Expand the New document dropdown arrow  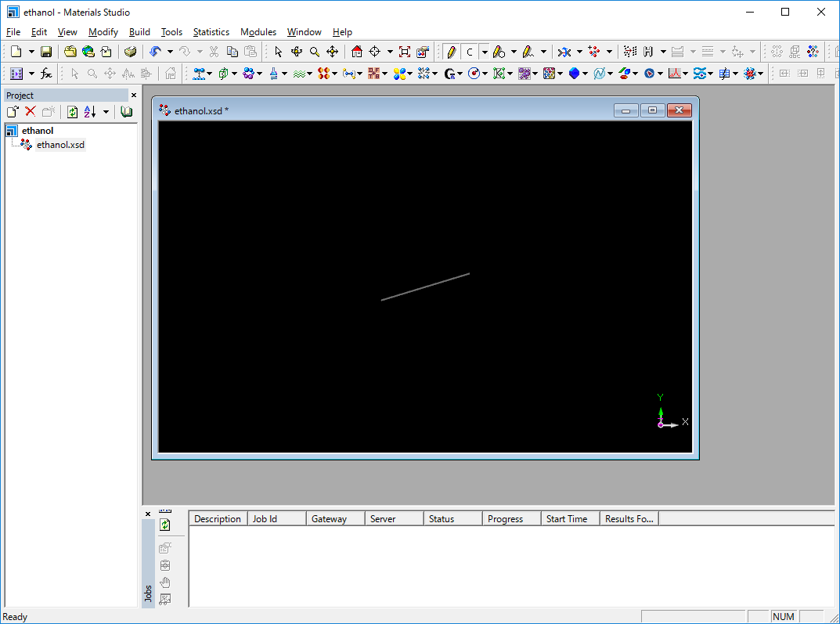pyautogui.click(x=31, y=52)
